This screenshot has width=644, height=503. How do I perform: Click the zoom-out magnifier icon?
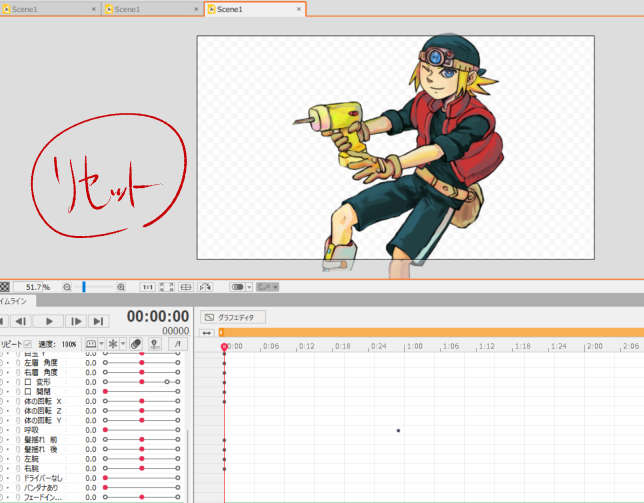(67, 287)
